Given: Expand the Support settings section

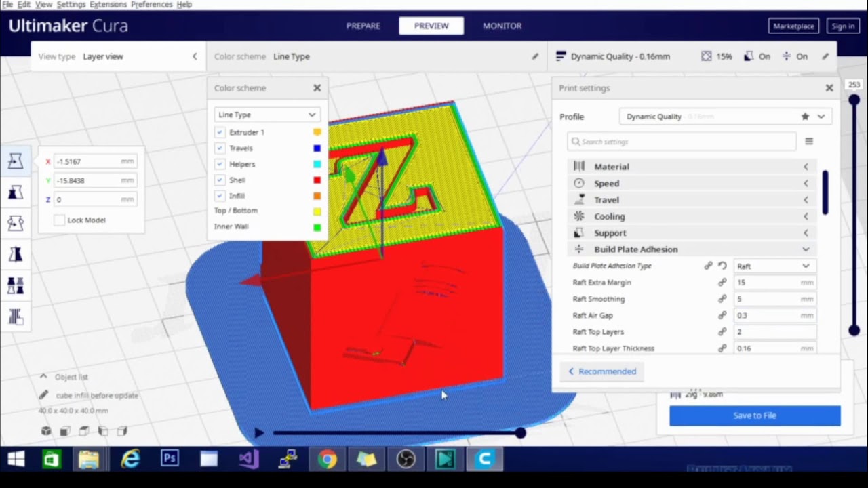Looking at the screenshot, I should [x=692, y=233].
